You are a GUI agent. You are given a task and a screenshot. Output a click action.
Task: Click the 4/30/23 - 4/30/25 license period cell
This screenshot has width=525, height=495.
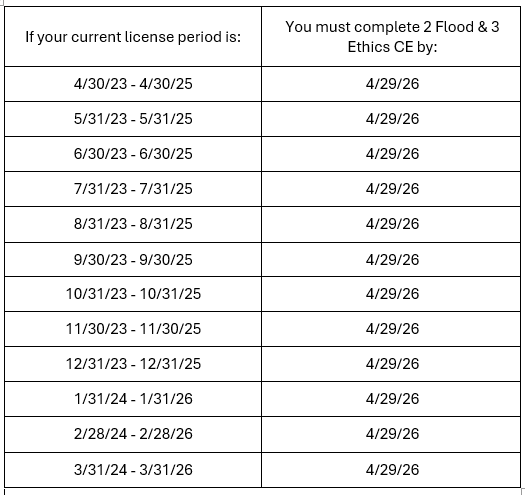(133, 84)
